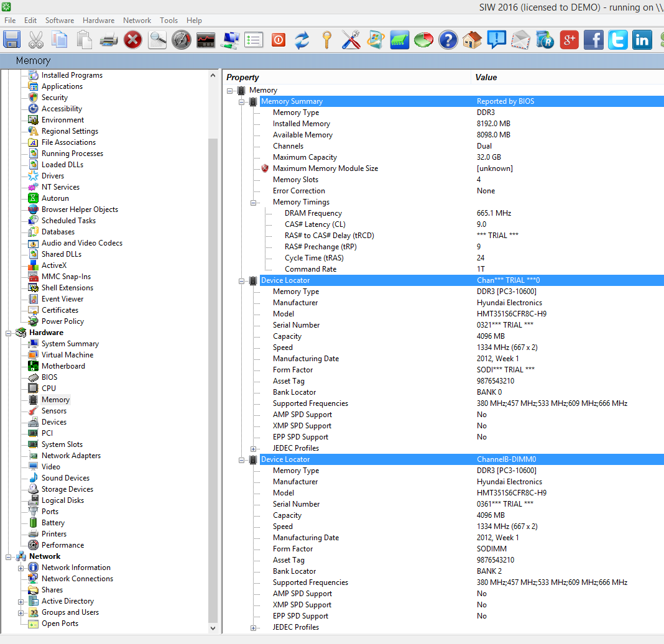This screenshot has width=664, height=644.
Task: Select Motherboard in the tree
Action: pyautogui.click(x=63, y=366)
